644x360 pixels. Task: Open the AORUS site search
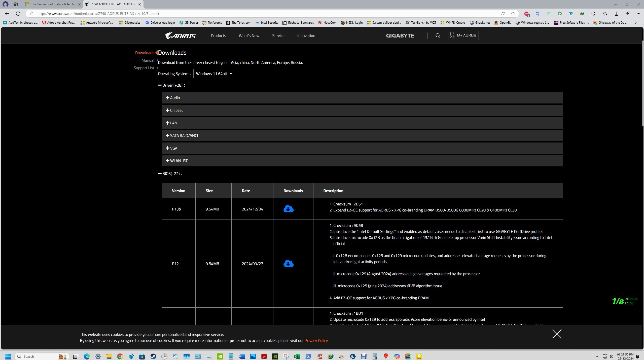click(438, 35)
